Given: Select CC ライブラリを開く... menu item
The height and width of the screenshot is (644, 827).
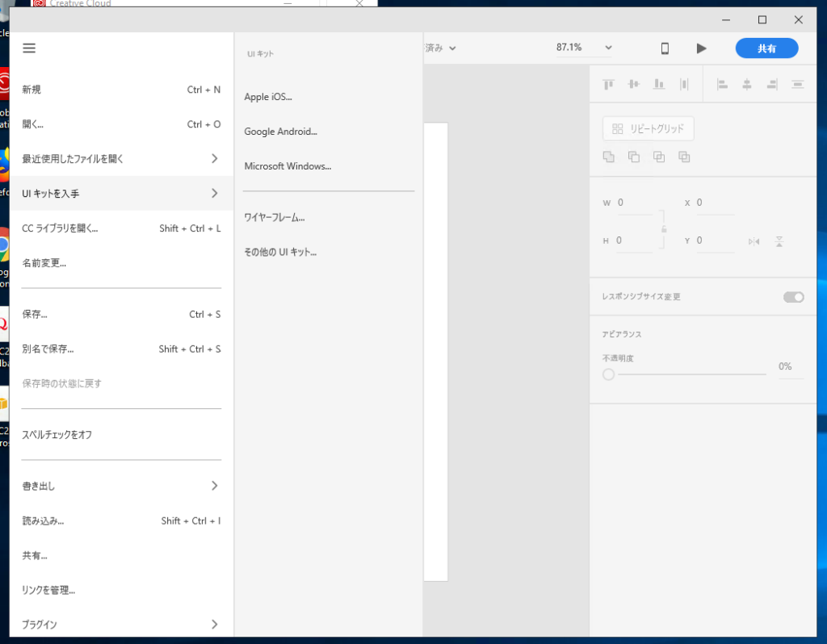Looking at the screenshot, I should pos(121,228).
